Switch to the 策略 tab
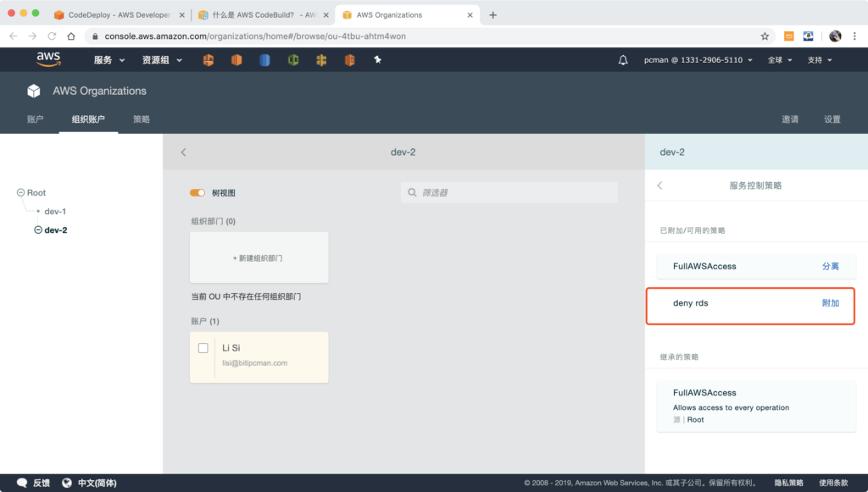 point(142,119)
